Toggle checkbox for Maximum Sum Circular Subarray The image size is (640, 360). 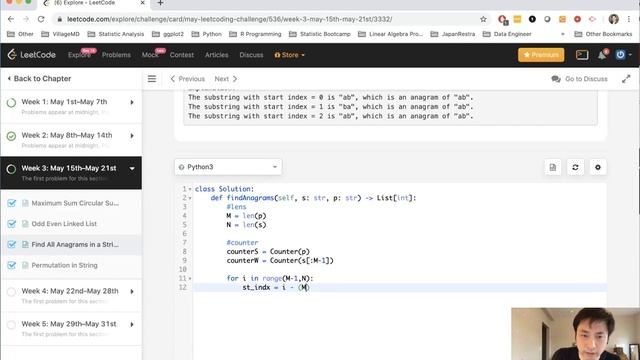click(x=11, y=203)
